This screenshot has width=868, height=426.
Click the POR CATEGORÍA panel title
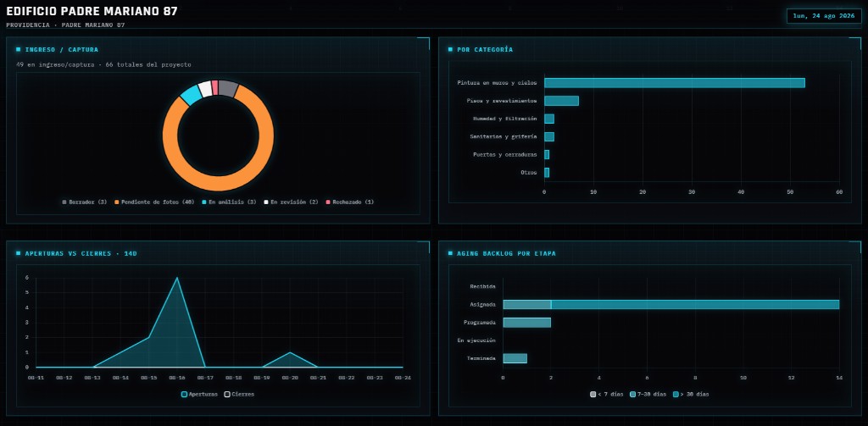click(x=485, y=50)
